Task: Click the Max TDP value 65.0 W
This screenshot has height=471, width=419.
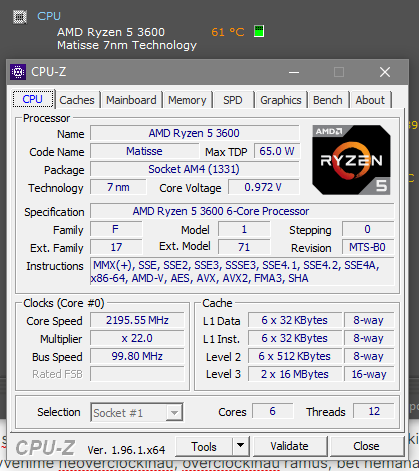Action: 277,151
